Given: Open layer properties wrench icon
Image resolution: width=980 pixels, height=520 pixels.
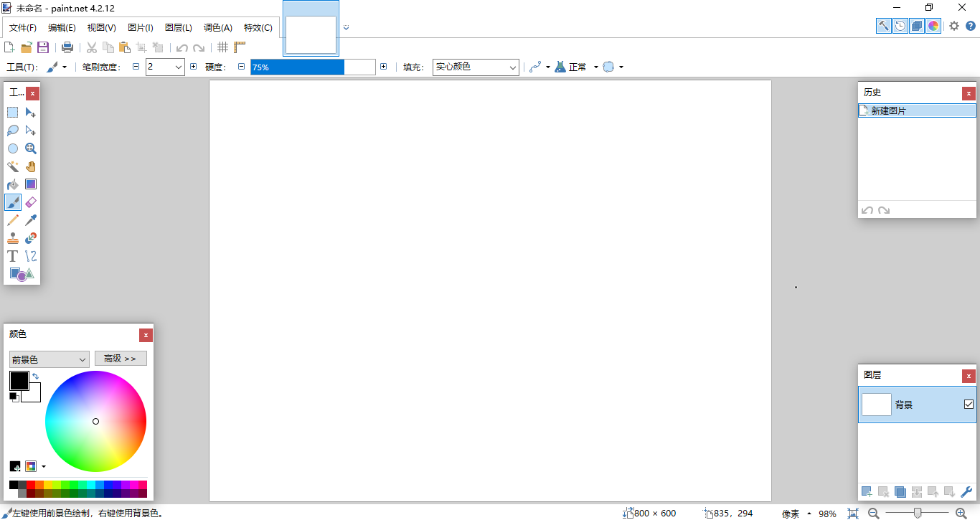Looking at the screenshot, I should 966,492.
